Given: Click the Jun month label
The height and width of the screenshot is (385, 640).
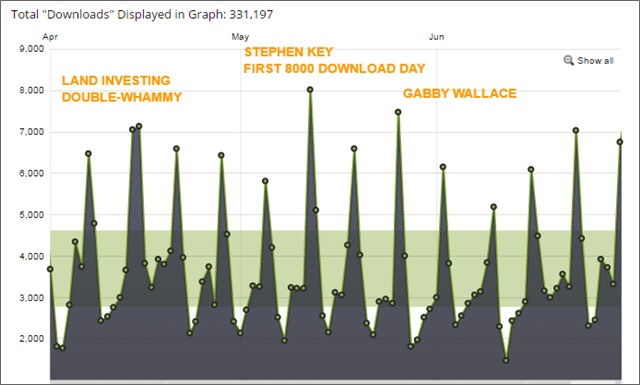Looking at the screenshot, I should point(436,37).
